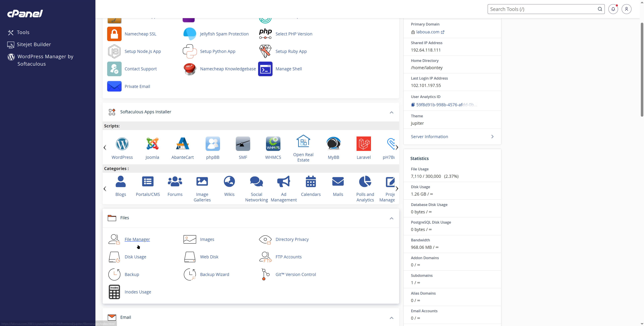Go to previous categories with left arrow

[x=105, y=189]
